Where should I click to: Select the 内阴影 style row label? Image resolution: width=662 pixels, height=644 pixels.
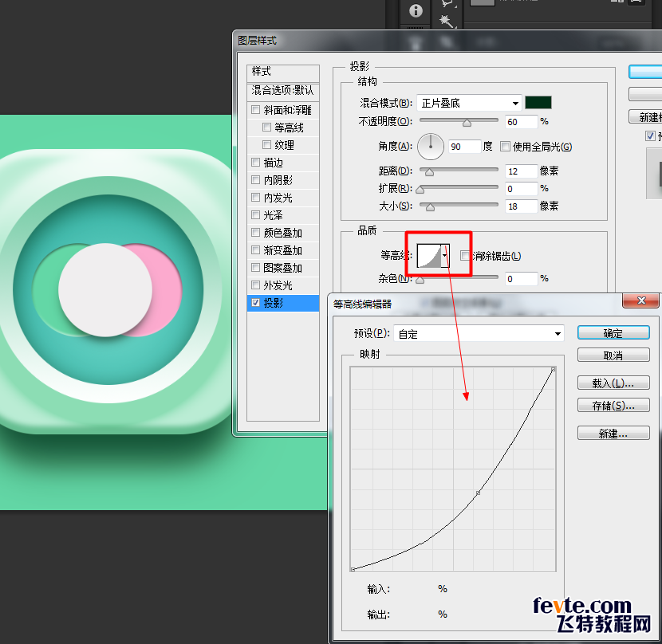[278, 180]
